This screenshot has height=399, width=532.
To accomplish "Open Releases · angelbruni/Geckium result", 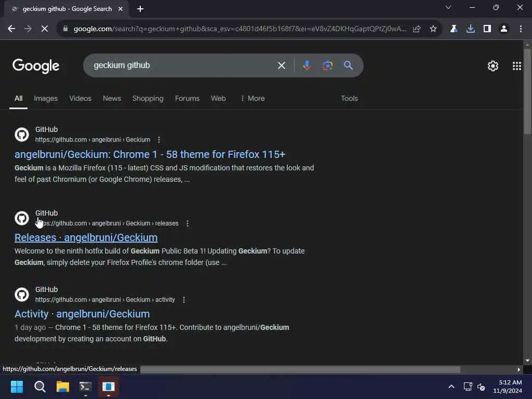I will pos(86,237).
